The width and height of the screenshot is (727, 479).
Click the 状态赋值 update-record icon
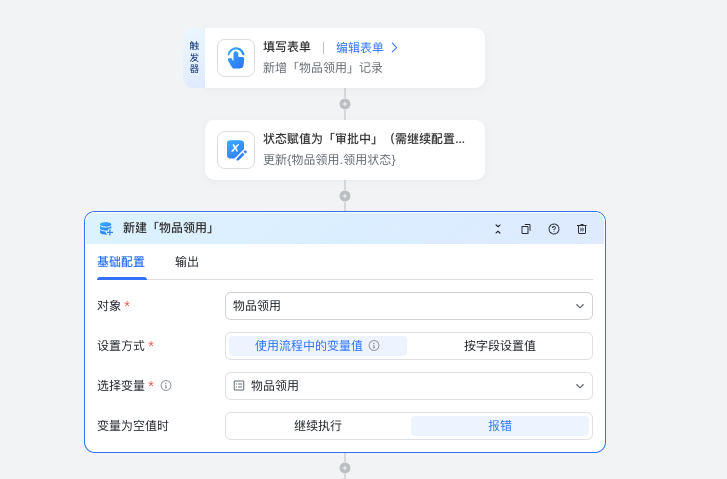[236, 150]
